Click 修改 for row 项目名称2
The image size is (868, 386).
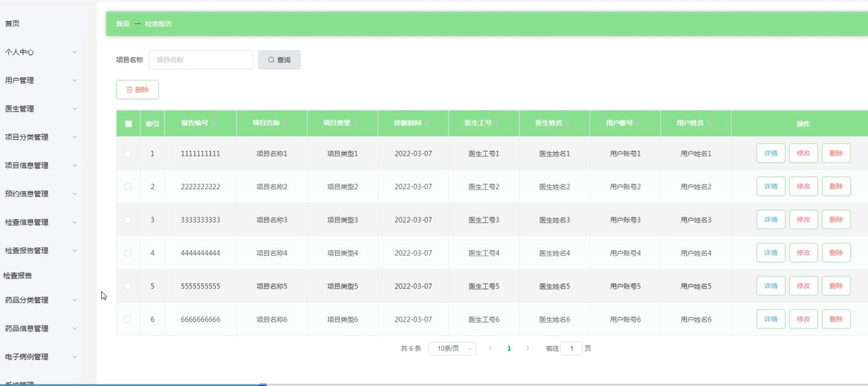tap(804, 186)
